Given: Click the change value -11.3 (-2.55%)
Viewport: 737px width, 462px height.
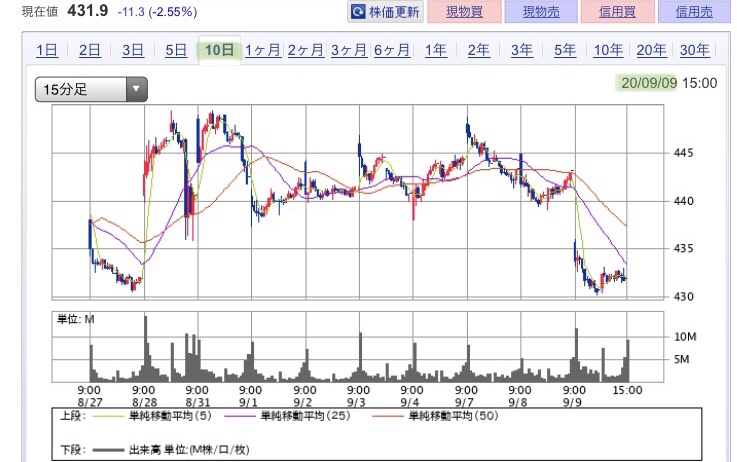Looking at the screenshot, I should pos(157,12).
